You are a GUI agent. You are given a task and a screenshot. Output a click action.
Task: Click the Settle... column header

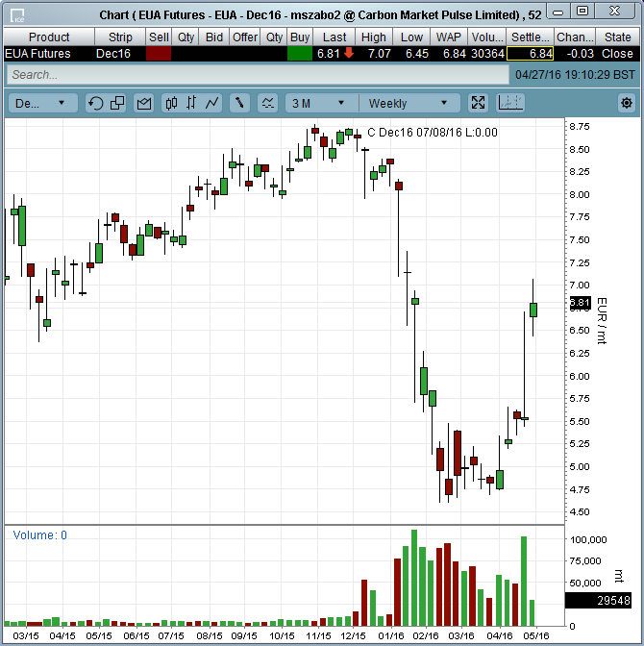coord(531,37)
